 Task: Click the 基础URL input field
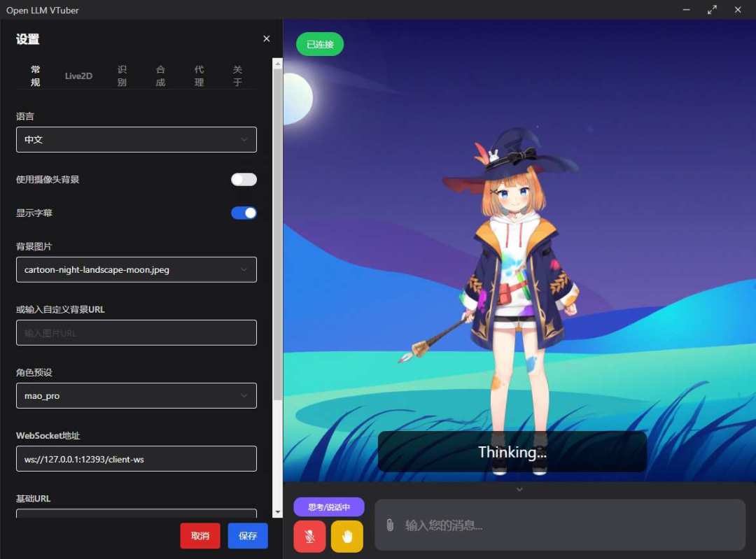pyautogui.click(x=136, y=514)
